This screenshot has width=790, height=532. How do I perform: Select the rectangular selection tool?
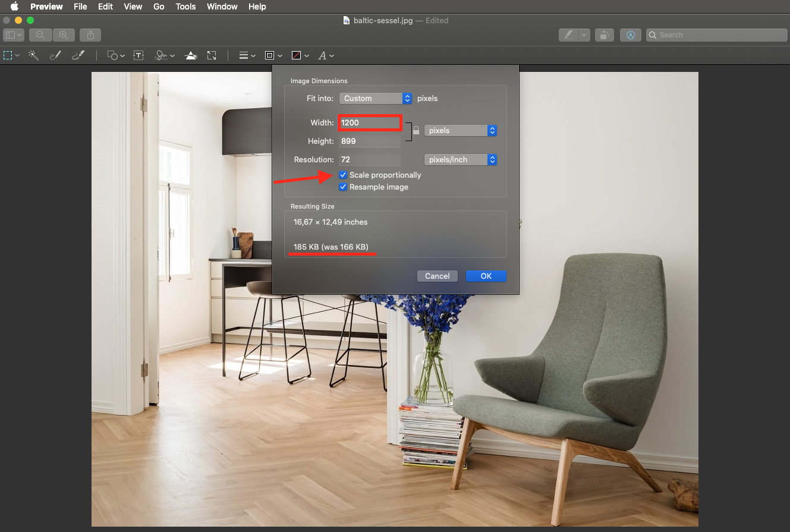8,55
